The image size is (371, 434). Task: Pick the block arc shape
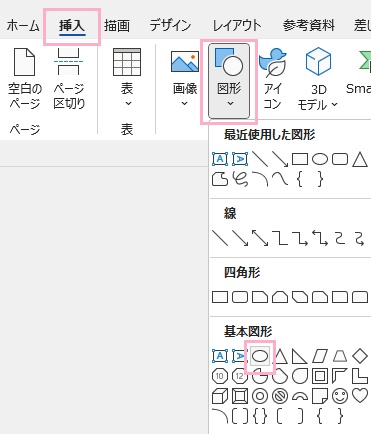click(x=300, y=396)
